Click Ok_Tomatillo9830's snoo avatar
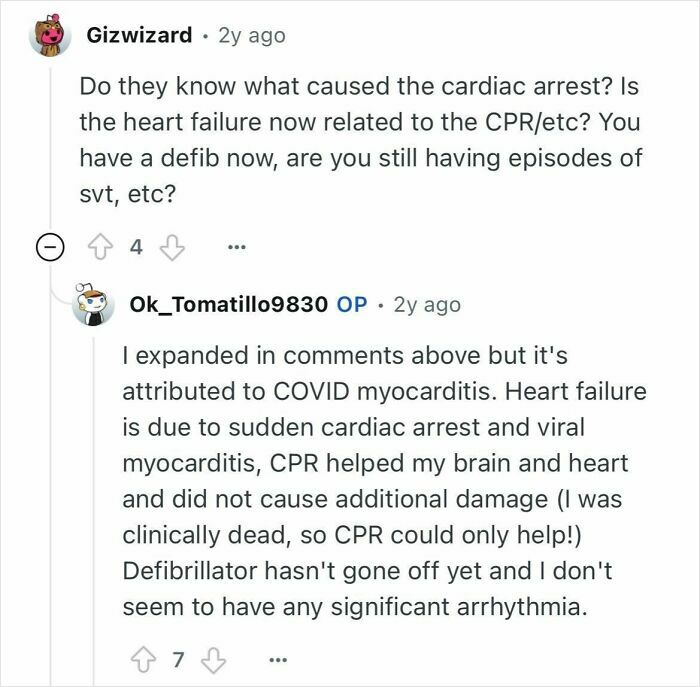Image resolution: width=700 pixels, height=687 pixels. (92, 304)
